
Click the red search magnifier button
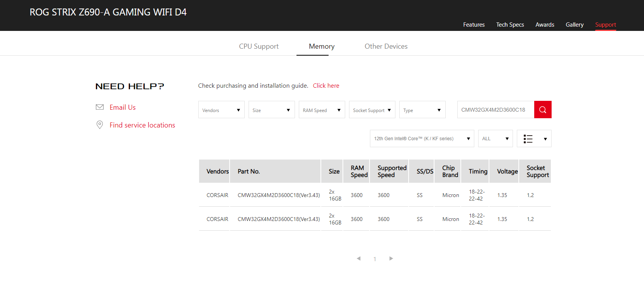(x=542, y=110)
